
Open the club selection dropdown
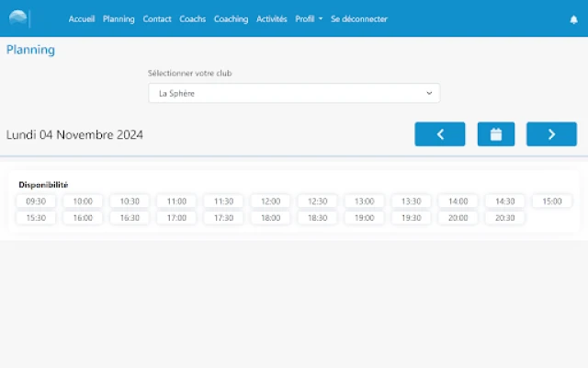(x=294, y=93)
